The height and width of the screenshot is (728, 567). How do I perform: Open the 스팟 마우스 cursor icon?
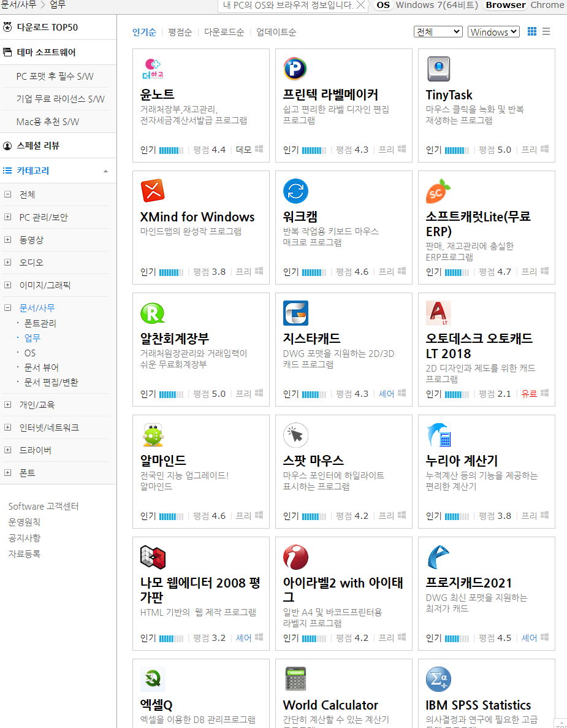(295, 435)
